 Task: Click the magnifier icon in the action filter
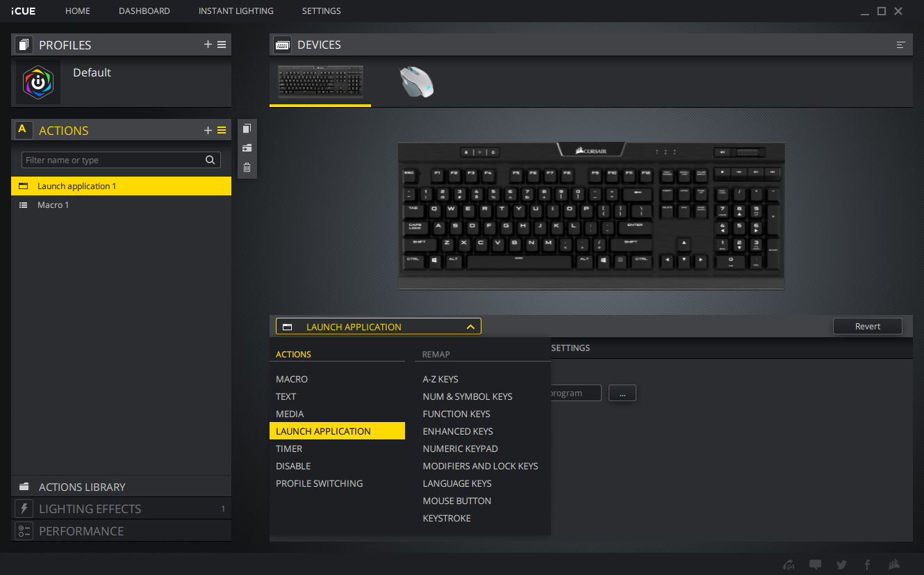210,160
